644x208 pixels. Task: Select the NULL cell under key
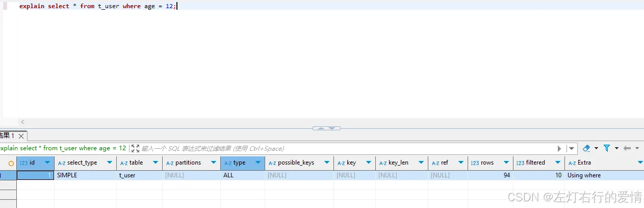coord(355,175)
